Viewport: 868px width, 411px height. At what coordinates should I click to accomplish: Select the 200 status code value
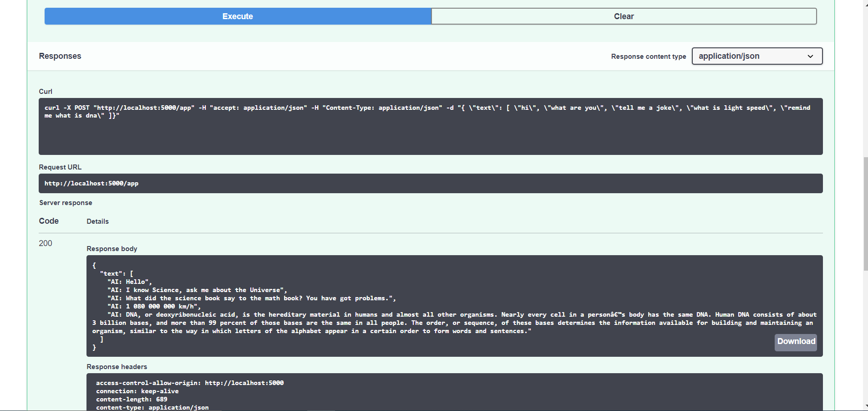click(x=45, y=243)
